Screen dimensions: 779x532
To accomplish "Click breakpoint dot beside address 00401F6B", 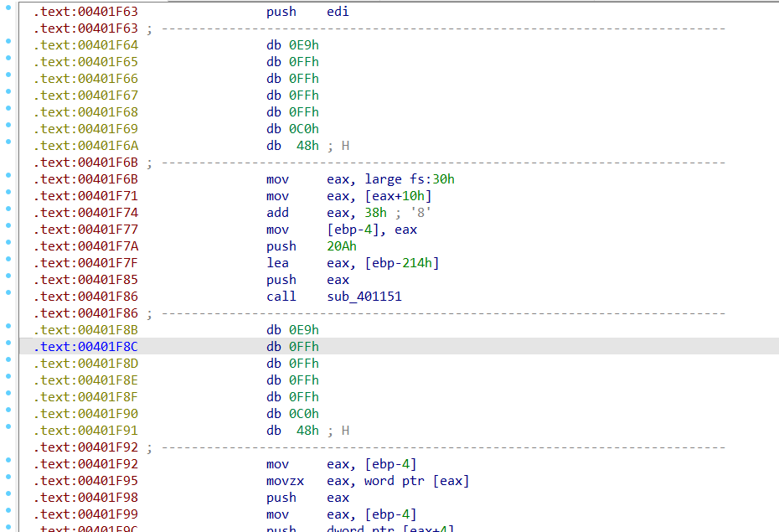I will pyautogui.click(x=8, y=175).
